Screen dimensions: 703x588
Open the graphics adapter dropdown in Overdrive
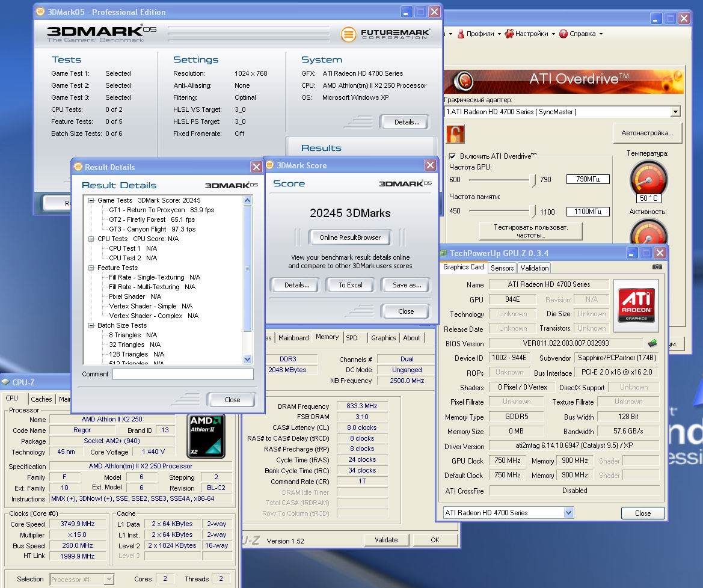tap(676, 112)
